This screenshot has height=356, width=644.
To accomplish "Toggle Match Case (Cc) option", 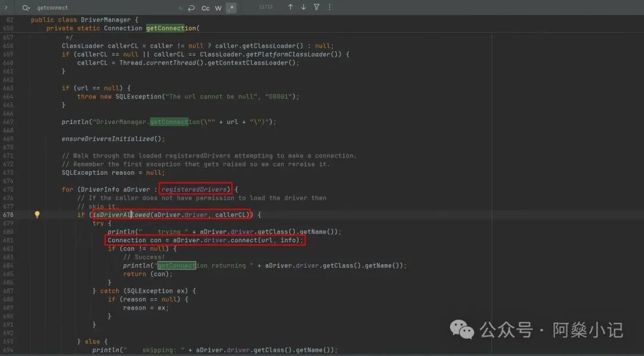I will 205,8.
